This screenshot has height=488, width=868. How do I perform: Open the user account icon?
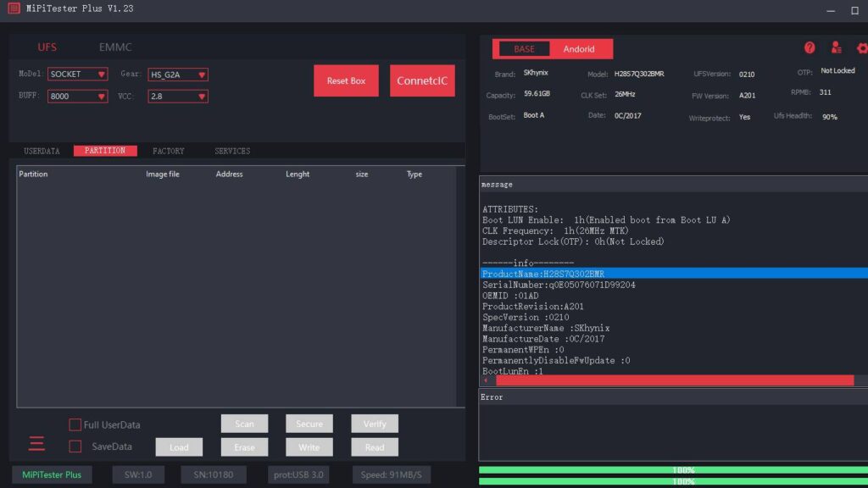pos(837,48)
